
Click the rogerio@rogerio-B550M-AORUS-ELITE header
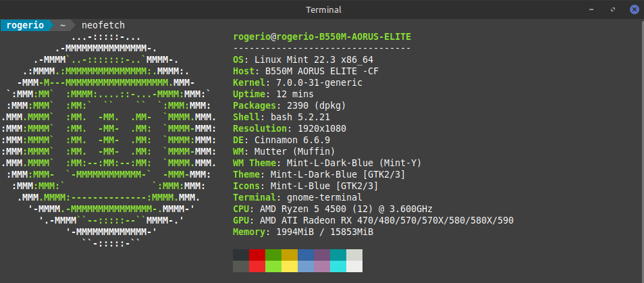coord(322,37)
